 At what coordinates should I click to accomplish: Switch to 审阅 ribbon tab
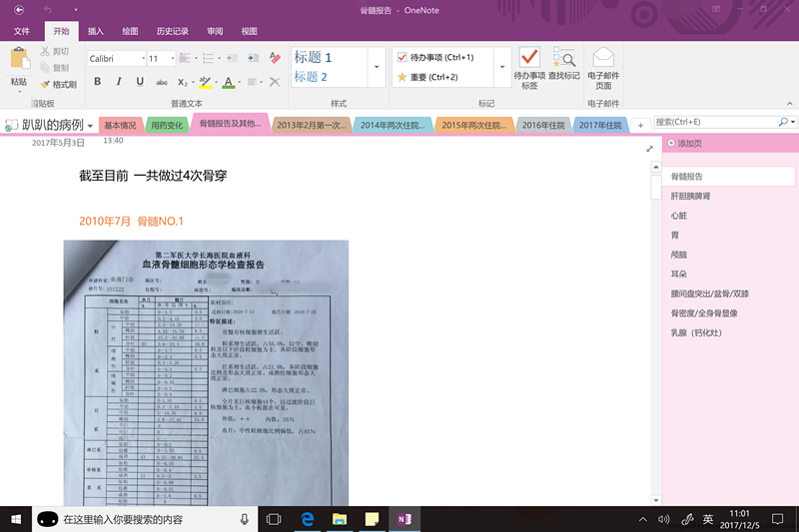coord(215,31)
